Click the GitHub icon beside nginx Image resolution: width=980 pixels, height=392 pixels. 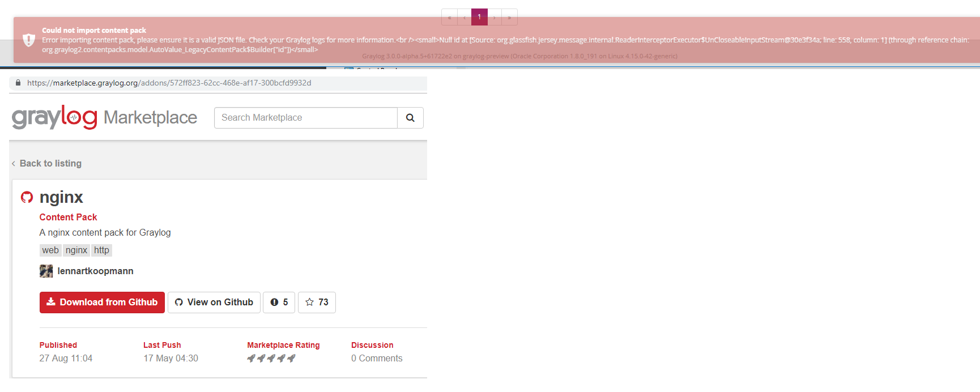[27, 197]
